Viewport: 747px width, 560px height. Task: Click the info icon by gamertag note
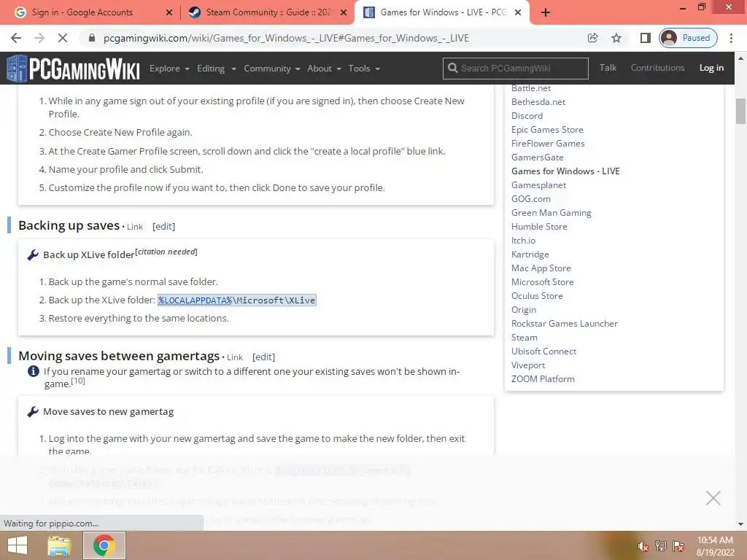pyautogui.click(x=34, y=371)
